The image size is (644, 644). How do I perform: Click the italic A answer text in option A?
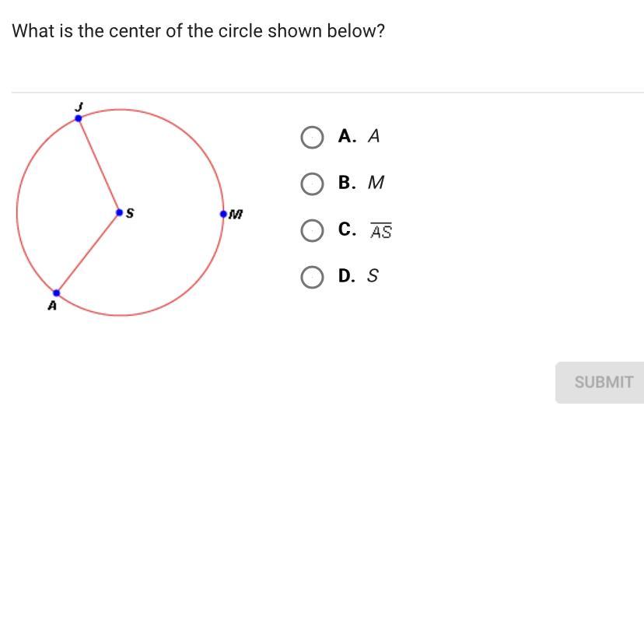pos(373,136)
